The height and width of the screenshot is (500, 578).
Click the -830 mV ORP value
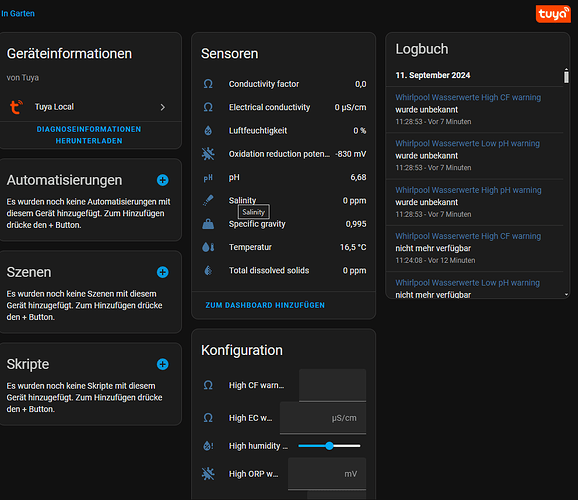coord(351,154)
